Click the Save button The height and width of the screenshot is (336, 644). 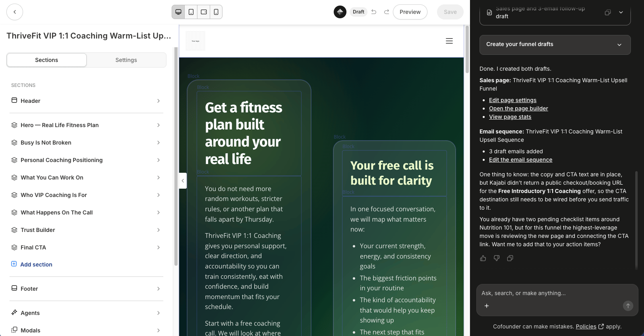coord(450,12)
